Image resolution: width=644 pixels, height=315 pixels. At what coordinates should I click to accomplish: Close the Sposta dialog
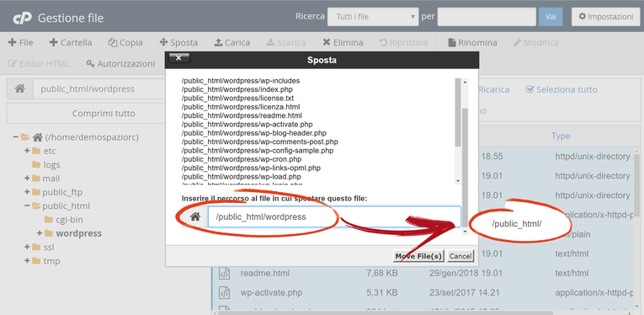179,58
